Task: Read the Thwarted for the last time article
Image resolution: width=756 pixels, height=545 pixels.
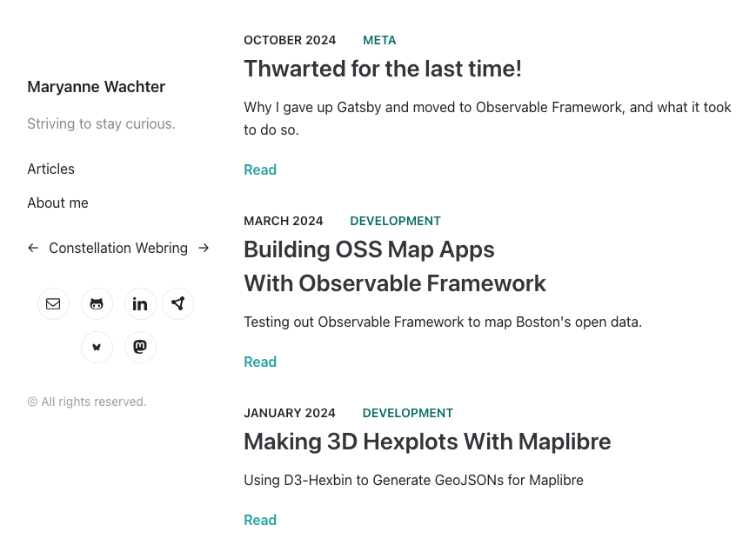Action: [383, 69]
